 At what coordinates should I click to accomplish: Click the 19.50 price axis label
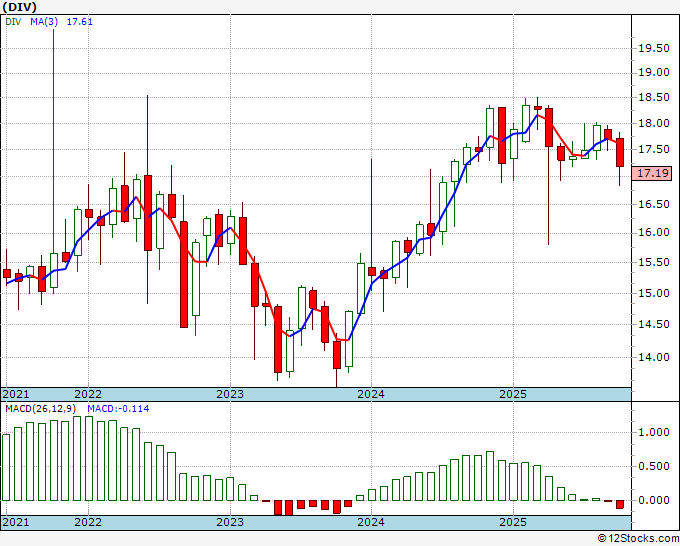coord(654,48)
